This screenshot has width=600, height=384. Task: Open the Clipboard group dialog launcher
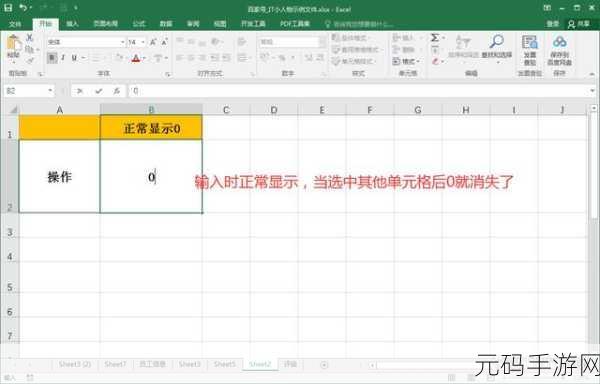[40, 74]
